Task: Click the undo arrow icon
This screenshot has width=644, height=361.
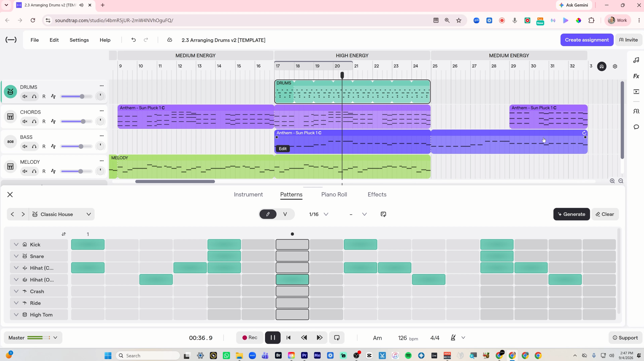Action: (x=133, y=40)
